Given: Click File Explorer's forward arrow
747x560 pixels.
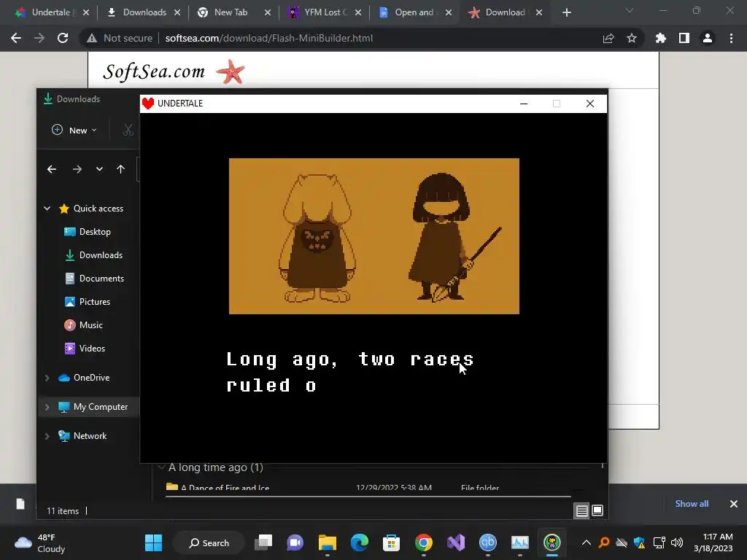Looking at the screenshot, I should [77, 169].
